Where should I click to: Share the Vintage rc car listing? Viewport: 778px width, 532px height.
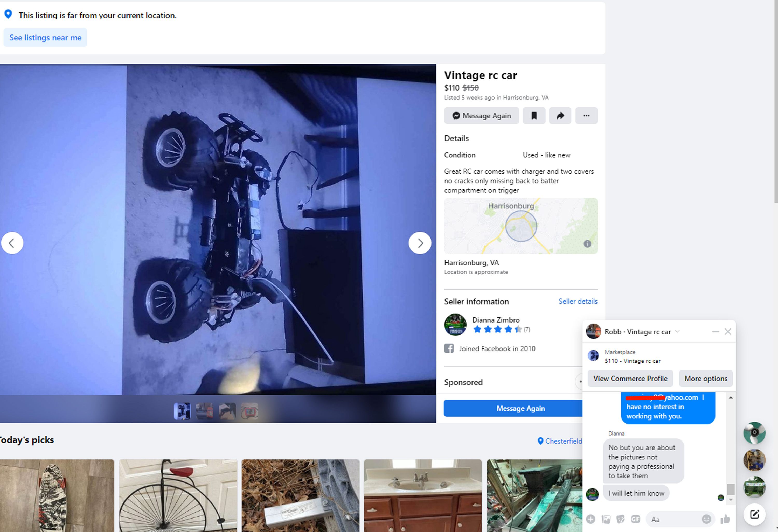[x=560, y=116]
